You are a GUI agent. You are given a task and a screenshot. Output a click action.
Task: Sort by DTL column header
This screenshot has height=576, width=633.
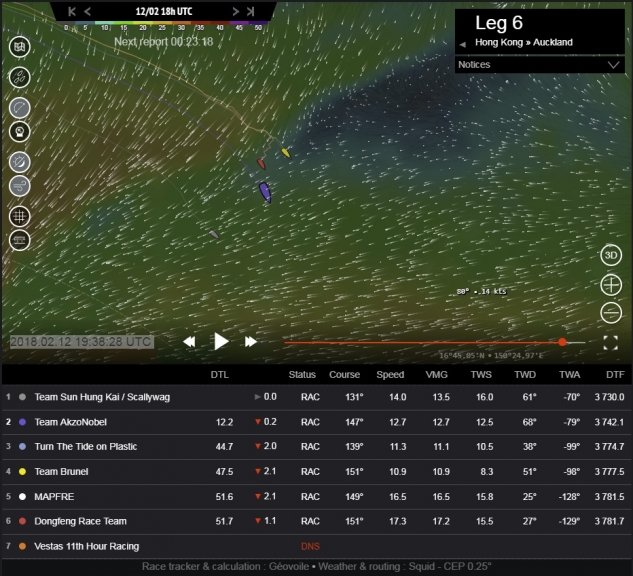click(220, 375)
